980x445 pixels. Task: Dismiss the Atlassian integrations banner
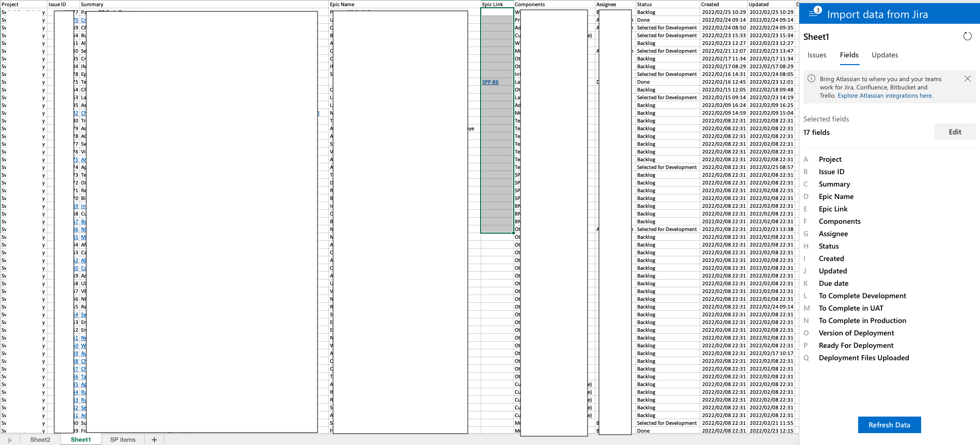pyautogui.click(x=967, y=79)
